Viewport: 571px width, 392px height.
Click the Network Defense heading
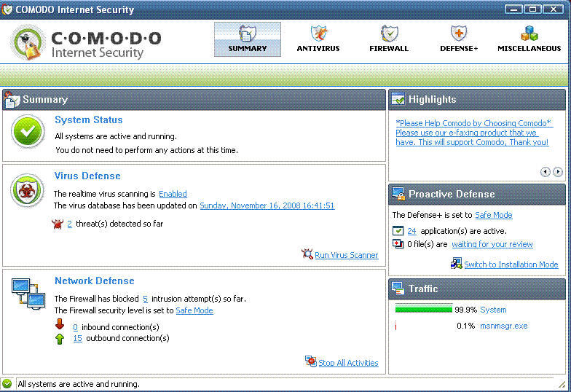95,281
